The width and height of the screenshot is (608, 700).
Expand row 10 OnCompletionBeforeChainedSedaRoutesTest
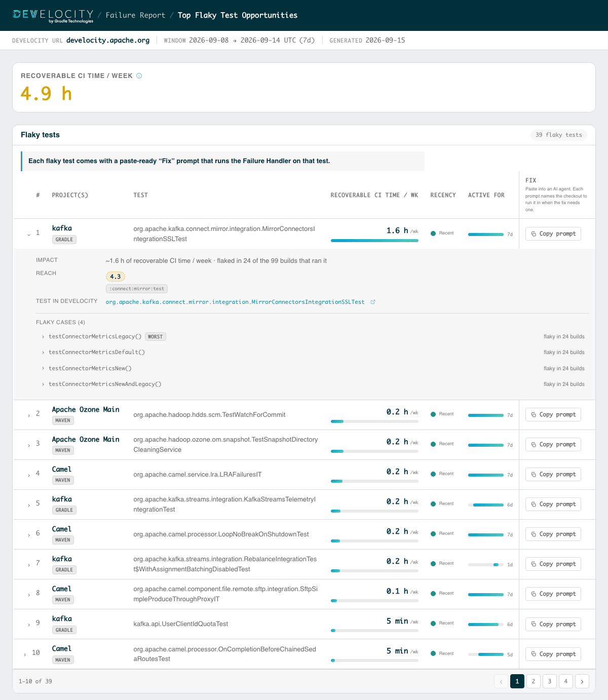point(25,654)
